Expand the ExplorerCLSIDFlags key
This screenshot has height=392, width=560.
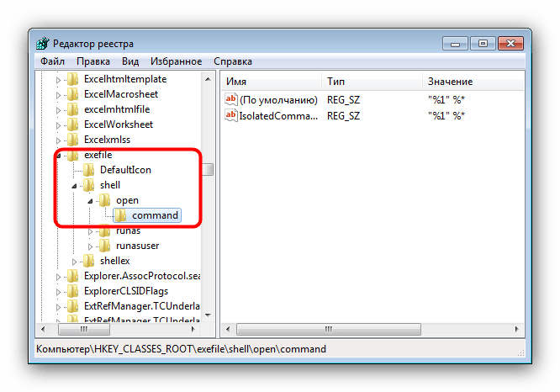pyautogui.click(x=59, y=292)
